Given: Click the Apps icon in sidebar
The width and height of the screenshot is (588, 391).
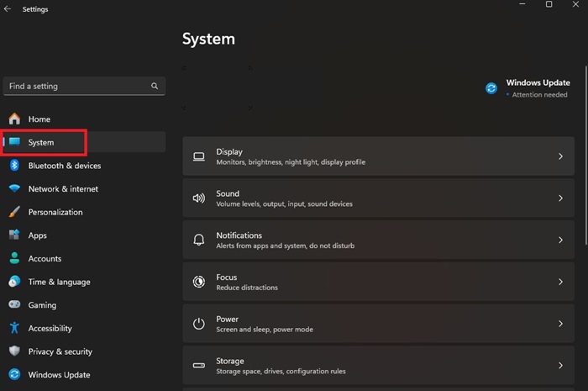Looking at the screenshot, I should [14, 235].
